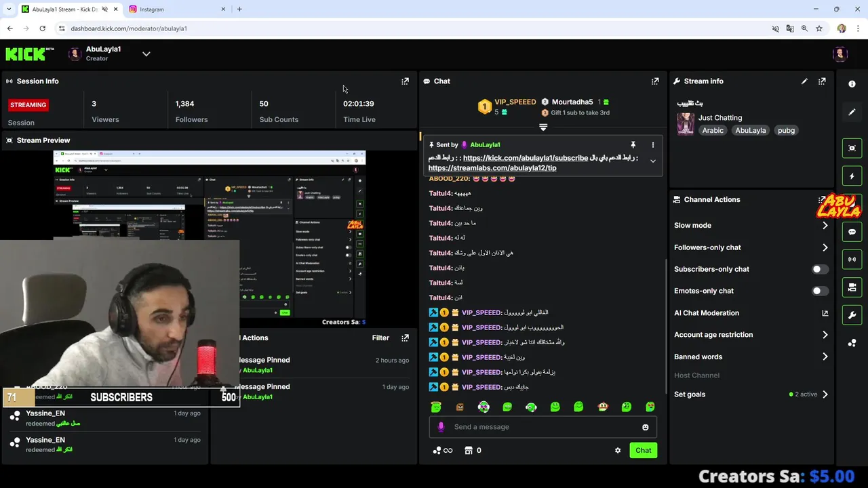Open the Chrome three-dot menu
868x488 pixels.
pyautogui.click(x=859, y=28)
